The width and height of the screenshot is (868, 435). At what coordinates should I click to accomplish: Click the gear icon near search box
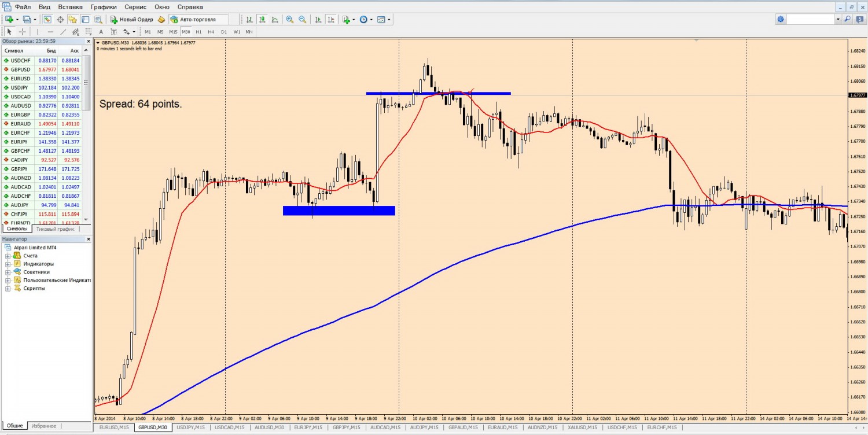click(x=781, y=19)
